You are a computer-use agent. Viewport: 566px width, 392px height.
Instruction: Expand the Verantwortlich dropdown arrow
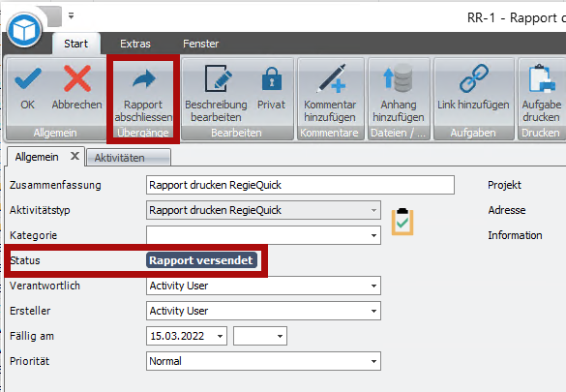(373, 286)
